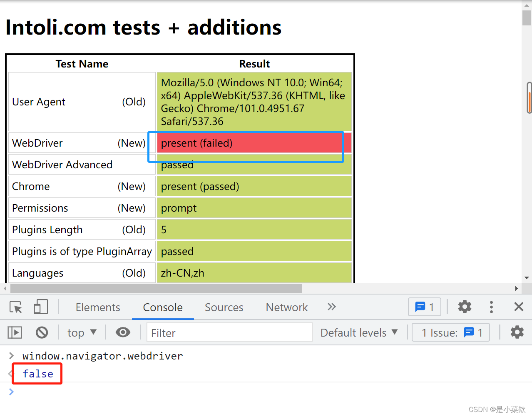Select the Plugins is of type PluginArray cell
Screen dimensions: 532x417
(82, 251)
